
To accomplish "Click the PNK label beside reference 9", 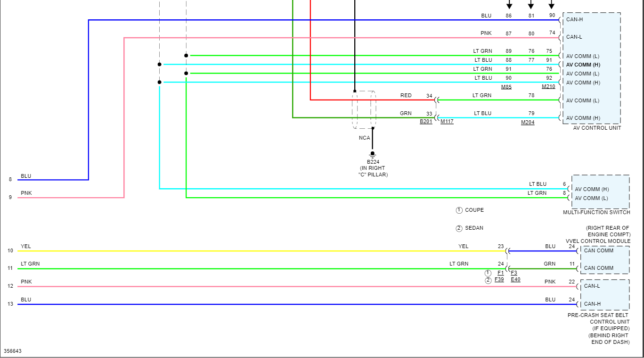I will pos(26,193).
